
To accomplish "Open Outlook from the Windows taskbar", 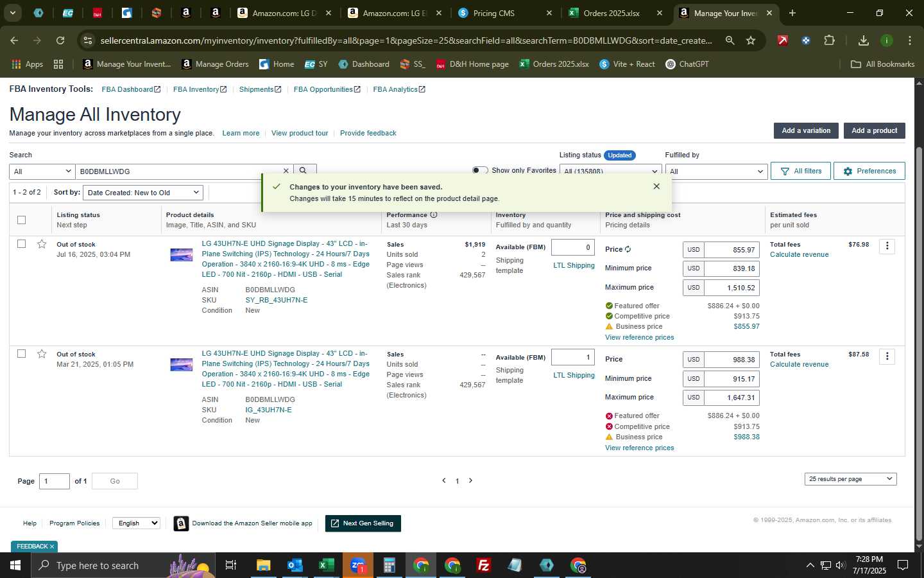I will click(x=295, y=565).
